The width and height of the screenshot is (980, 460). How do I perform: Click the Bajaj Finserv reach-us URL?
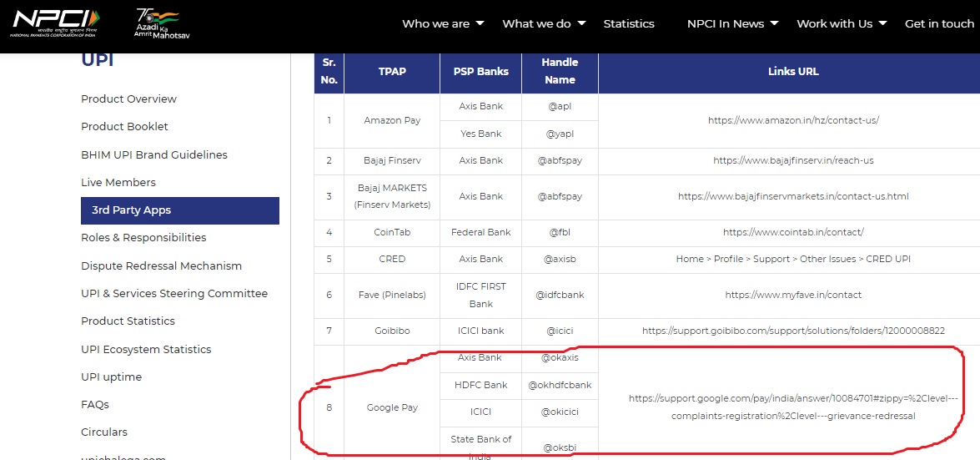click(793, 160)
